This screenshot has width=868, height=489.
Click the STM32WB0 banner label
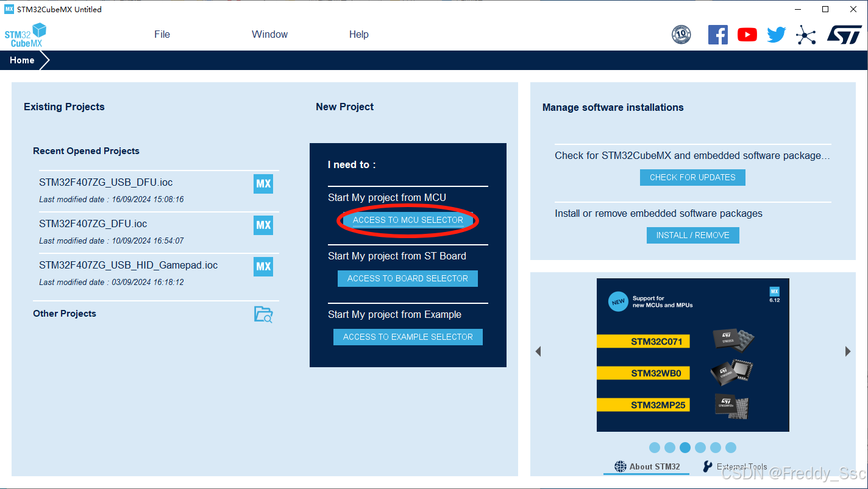click(643, 373)
